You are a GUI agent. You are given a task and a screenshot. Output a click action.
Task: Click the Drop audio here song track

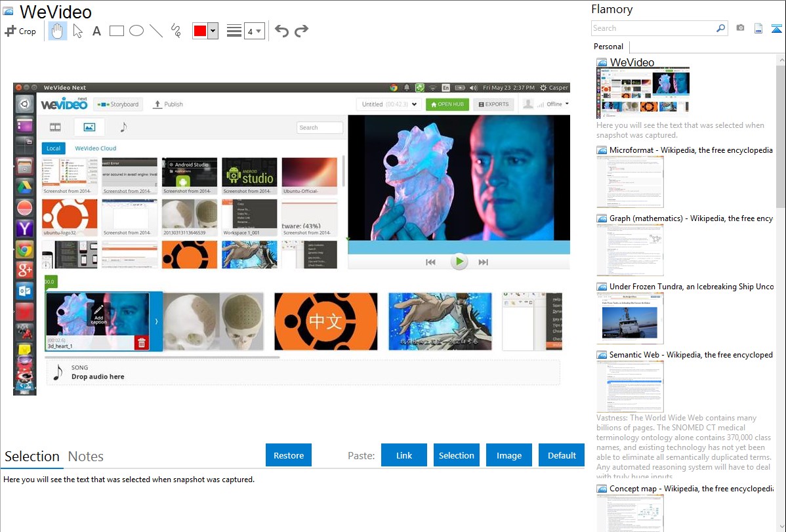(x=303, y=373)
